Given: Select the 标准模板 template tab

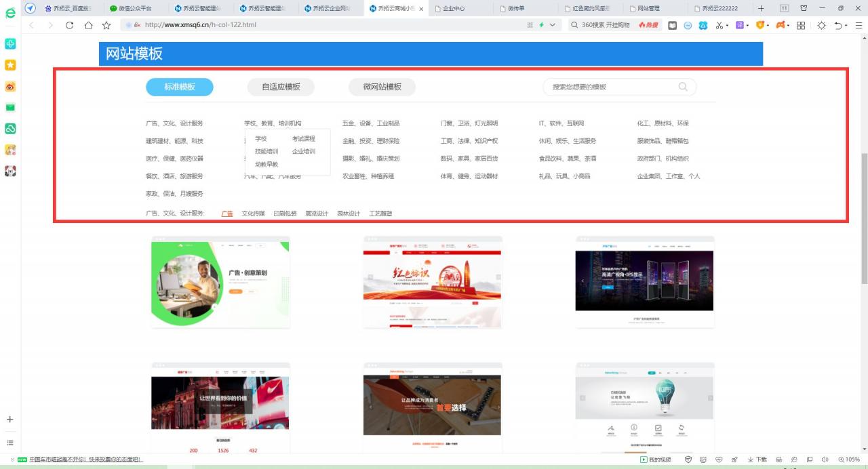Looking at the screenshot, I should [179, 87].
